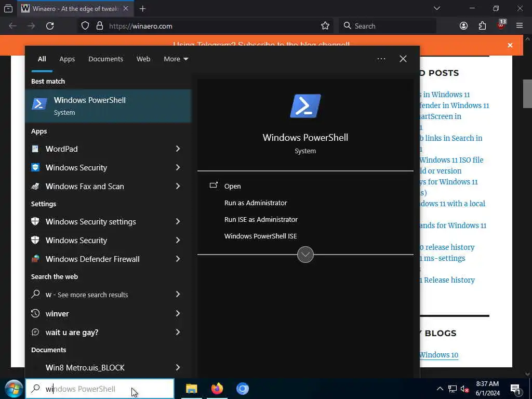Select the All search tab
This screenshot has width=532, height=399.
coord(42,59)
